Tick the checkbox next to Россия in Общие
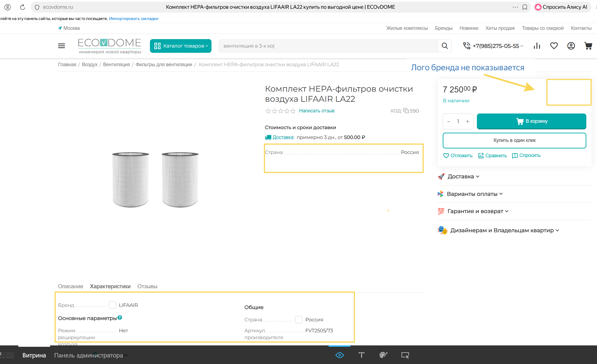This screenshot has width=597, height=364. [299, 320]
